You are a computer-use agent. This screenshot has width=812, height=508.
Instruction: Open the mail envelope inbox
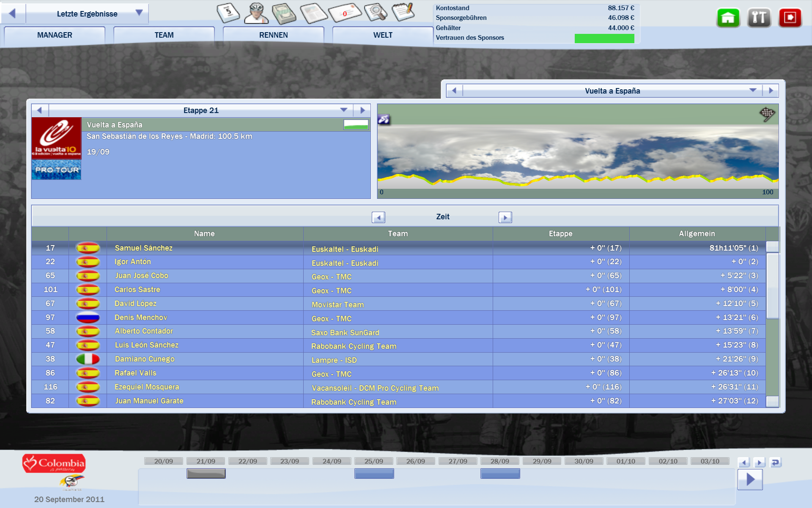(x=345, y=13)
